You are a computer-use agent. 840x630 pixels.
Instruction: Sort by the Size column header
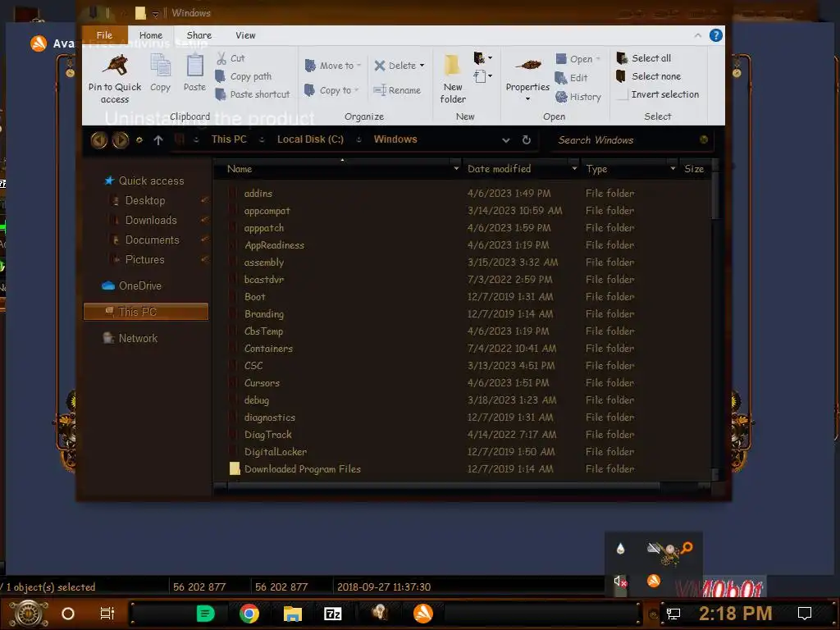pyautogui.click(x=694, y=169)
